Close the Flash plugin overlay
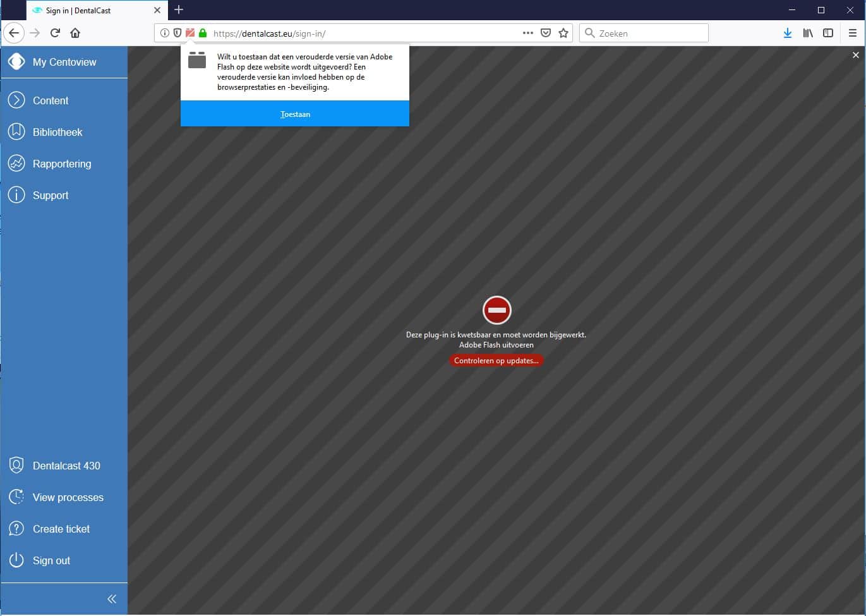Screen dimensions: 866x616 855,56
